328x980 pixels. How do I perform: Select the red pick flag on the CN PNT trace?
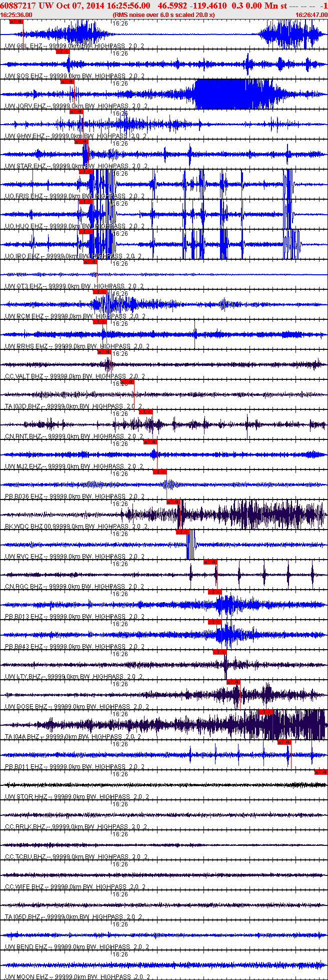[145, 412]
